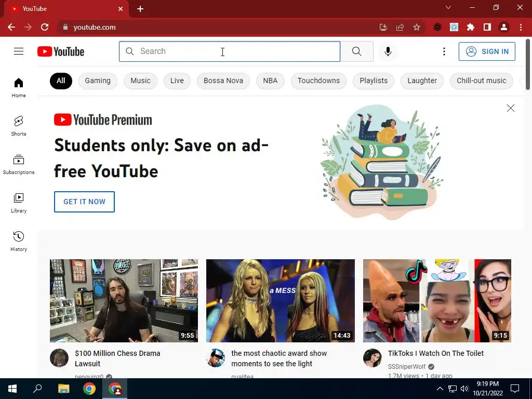532x399 pixels.
Task: Open YouTube settings three-dot menu
Action: pyautogui.click(x=444, y=51)
